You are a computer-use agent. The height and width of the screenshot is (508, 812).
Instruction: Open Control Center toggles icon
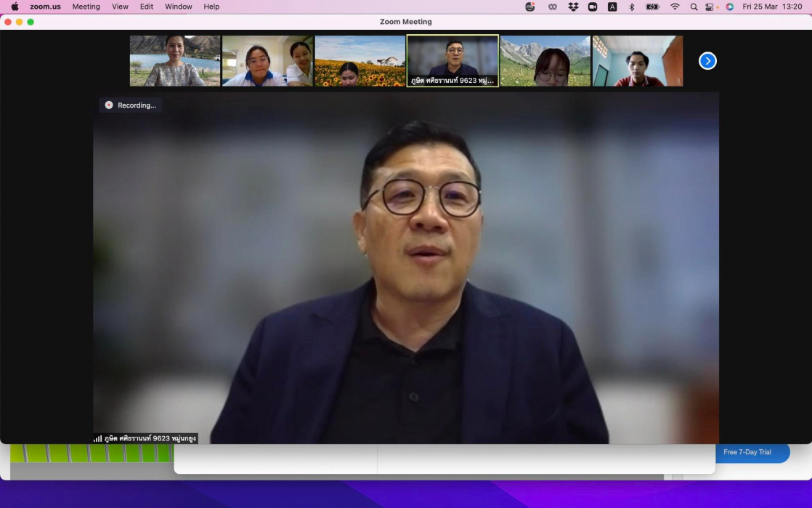pos(711,7)
